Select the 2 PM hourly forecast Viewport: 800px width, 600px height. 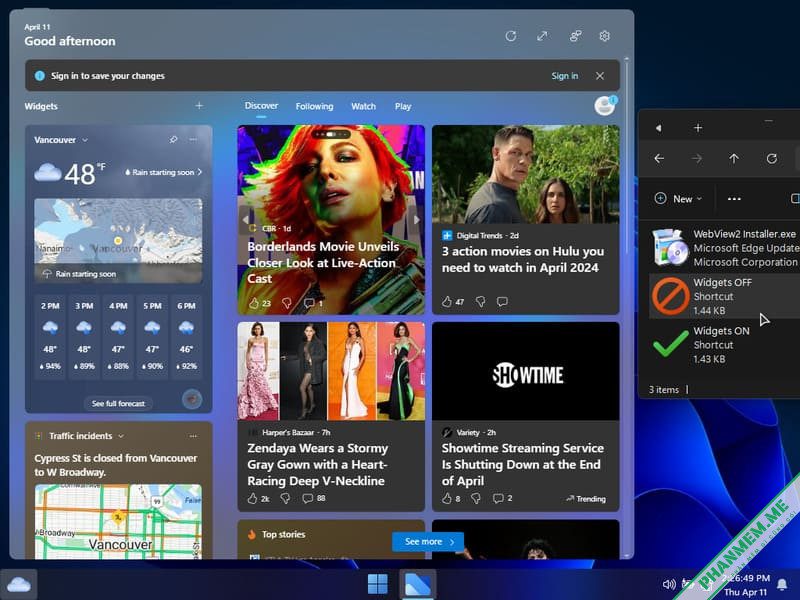pyautogui.click(x=50, y=336)
